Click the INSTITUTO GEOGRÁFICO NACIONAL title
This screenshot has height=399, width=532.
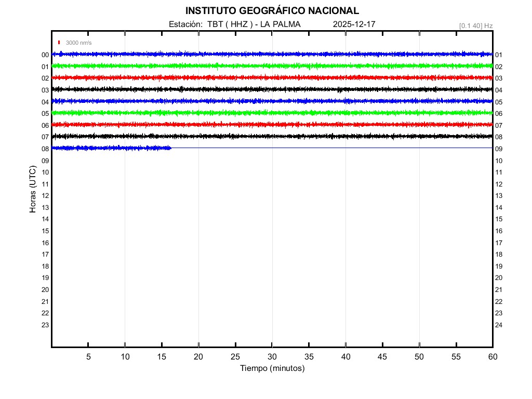click(272, 10)
